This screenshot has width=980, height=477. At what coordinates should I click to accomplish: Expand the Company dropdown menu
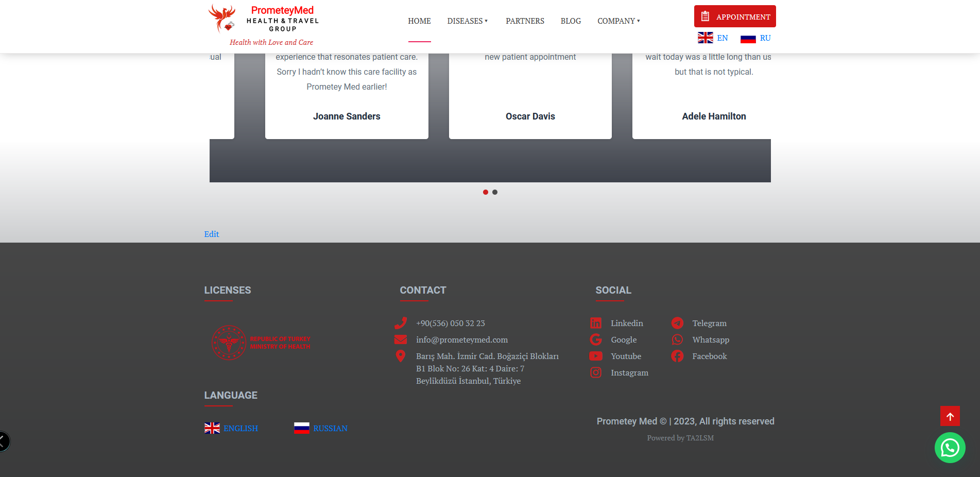[618, 21]
